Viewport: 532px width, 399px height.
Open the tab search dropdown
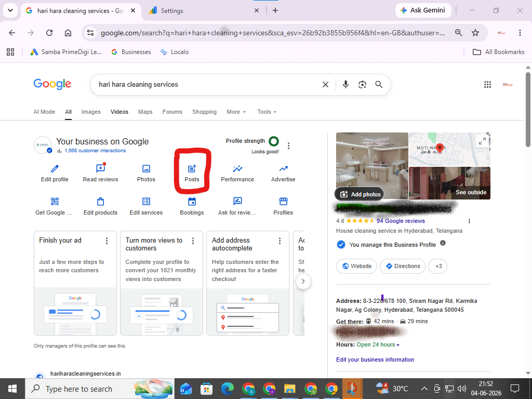pyautogui.click(x=10, y=10)
